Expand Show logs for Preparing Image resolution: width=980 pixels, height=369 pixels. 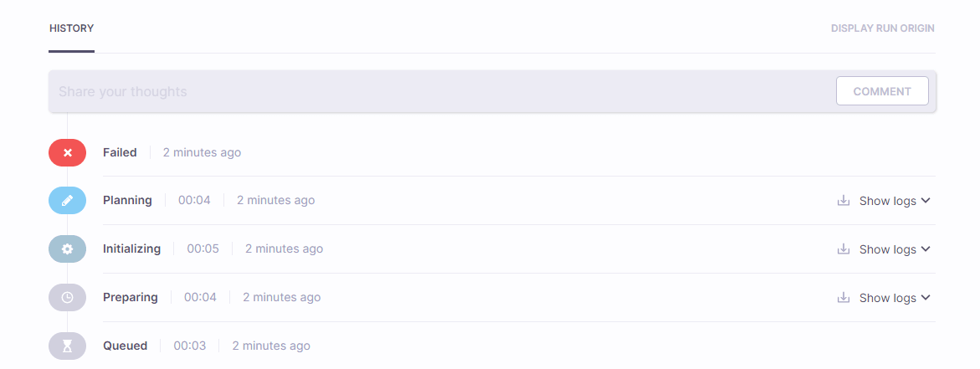point(895,298)
